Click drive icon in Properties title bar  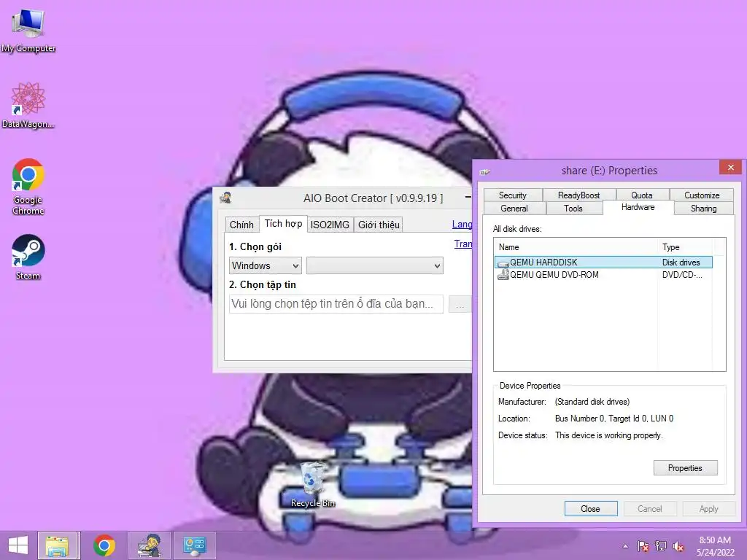point(484,172)
